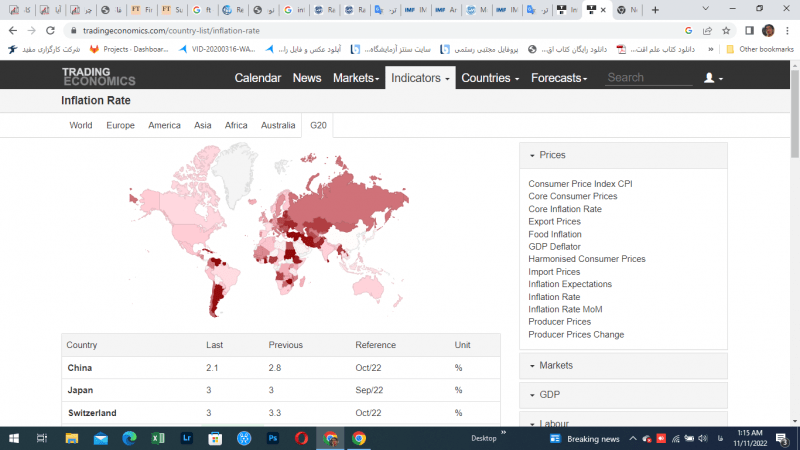Expand the Markets dropdown in navbar

coord(356,78)
